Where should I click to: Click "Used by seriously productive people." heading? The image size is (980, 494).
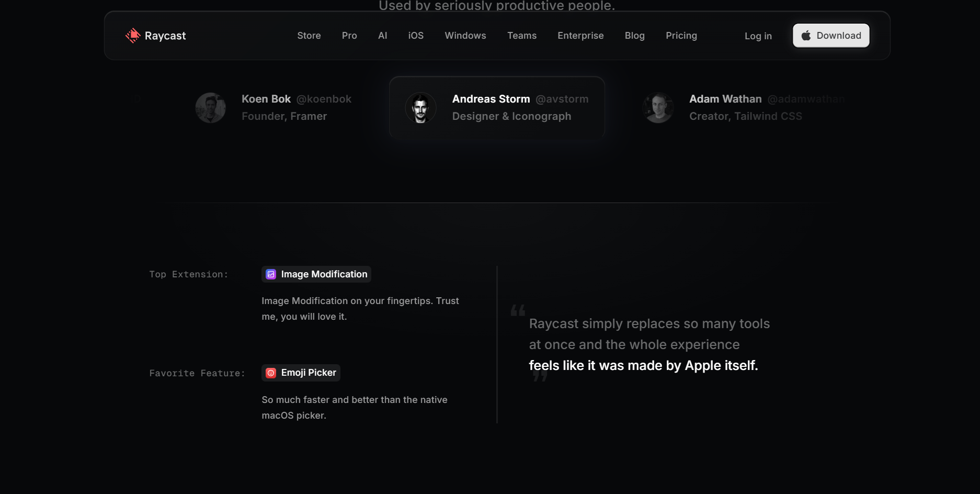(497, 6)
